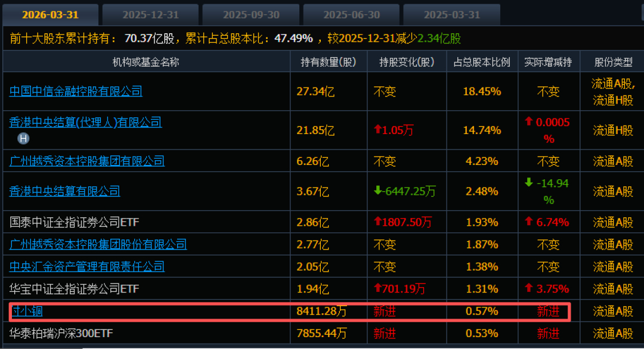Click the 0.53% ratio cell
The height and width of the screenshot is (349, 644).
(x=482, y=333)
